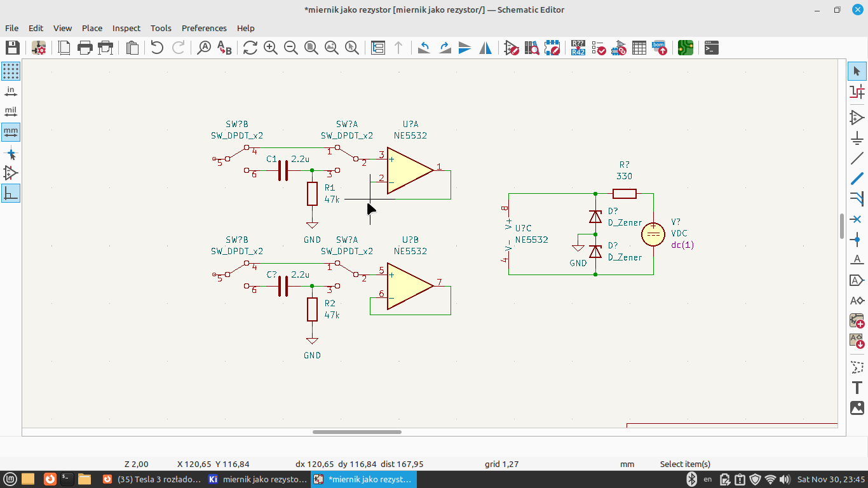Paste from clipboard using the toolbar icon
868x488 pixels.
[132, 48]
